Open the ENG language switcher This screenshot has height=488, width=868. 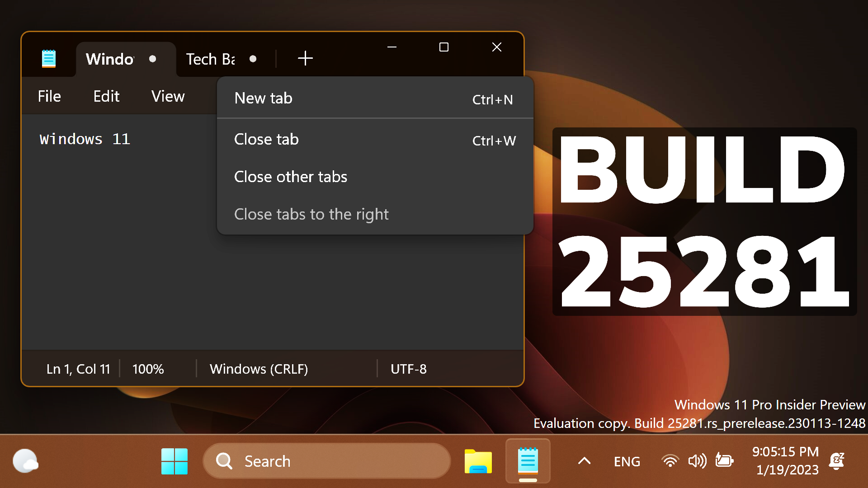click(x=627, y=461)
